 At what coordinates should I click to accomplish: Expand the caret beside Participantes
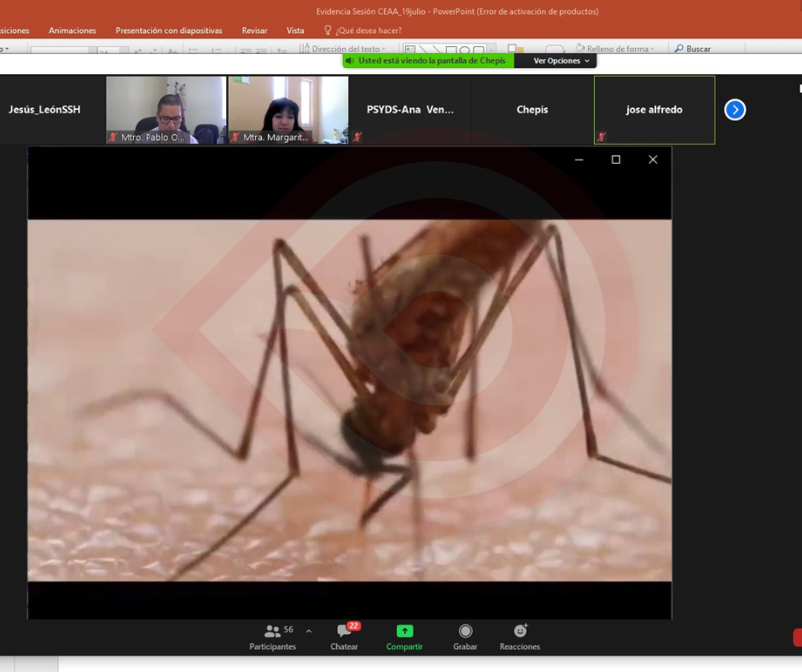[x=309, y=632]
